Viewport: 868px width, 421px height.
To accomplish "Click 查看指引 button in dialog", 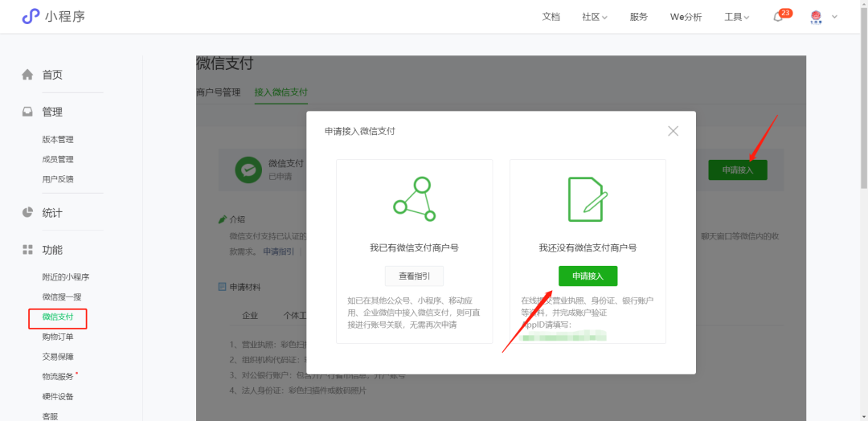I will [414, 276].
